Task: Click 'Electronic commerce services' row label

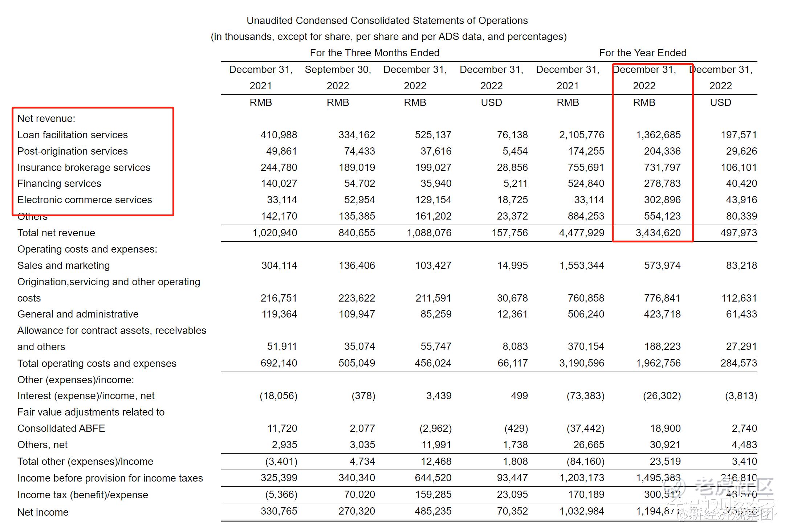Action: click(x=84, y=200)
